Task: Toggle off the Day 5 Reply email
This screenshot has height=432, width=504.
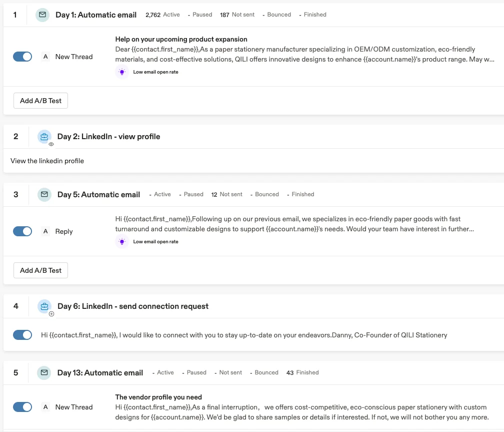Action: [x=22, y=231]
